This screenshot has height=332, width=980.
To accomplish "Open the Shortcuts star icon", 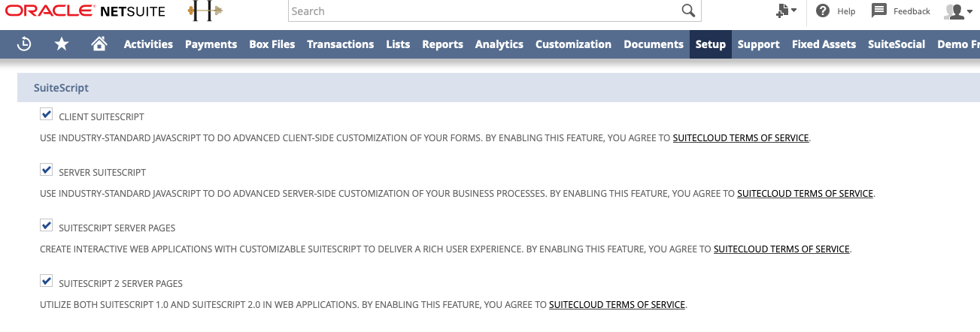I will [x=62, y=44].
